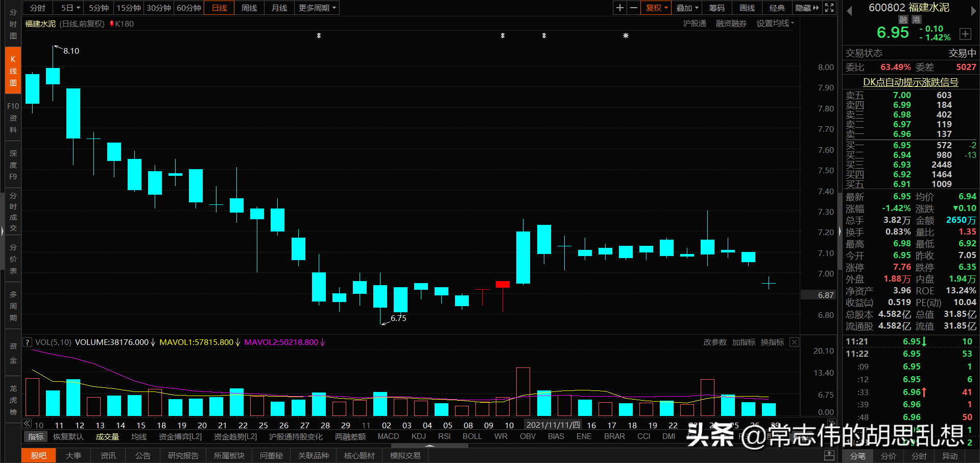Toggle 融资融券 data display
The width and height of the screenshot is (980, 463).
coord(730,23)
